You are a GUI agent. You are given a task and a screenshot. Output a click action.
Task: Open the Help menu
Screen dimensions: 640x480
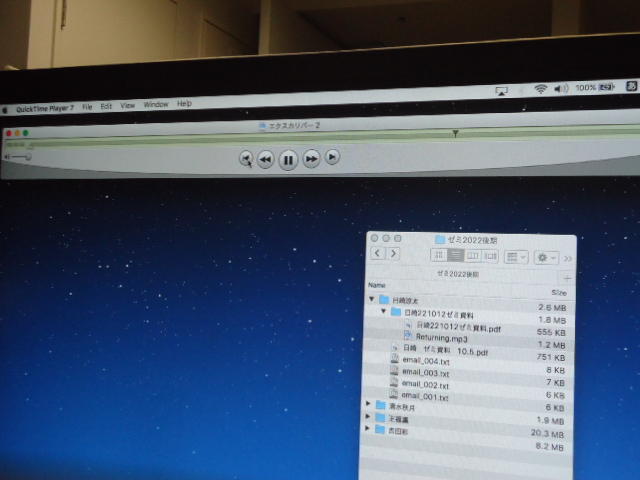click(184, 104)
